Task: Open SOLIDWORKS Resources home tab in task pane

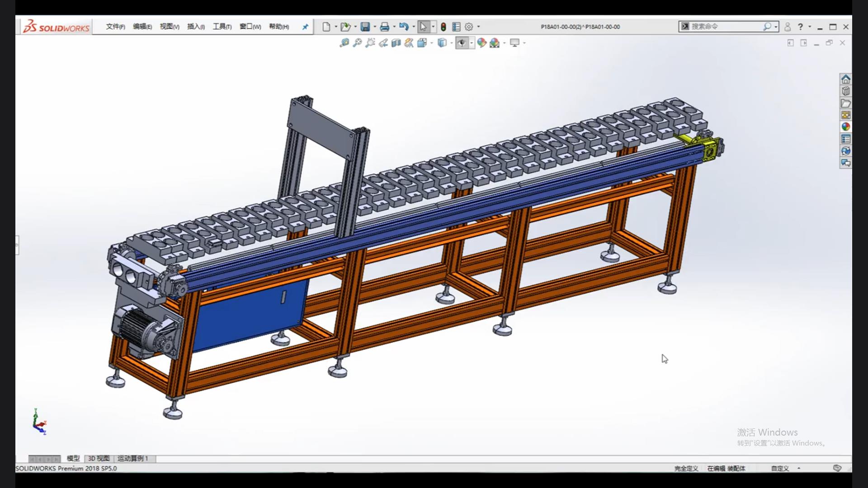Action: point(846,80)
